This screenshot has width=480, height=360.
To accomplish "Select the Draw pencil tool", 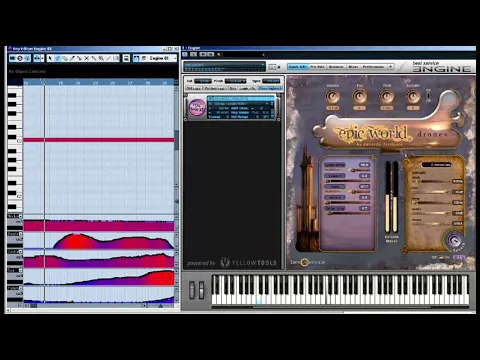I will [58, 58].
